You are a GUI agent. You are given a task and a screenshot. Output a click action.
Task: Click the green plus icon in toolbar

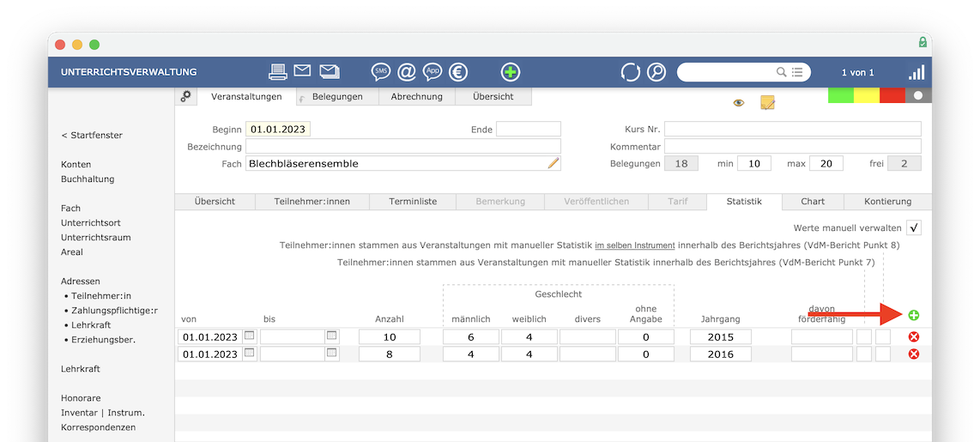tap(511, 72)
